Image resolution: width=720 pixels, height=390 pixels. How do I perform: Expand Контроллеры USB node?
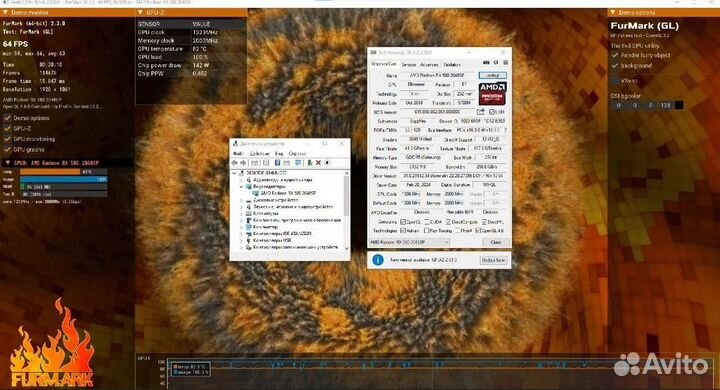(241, 240)
